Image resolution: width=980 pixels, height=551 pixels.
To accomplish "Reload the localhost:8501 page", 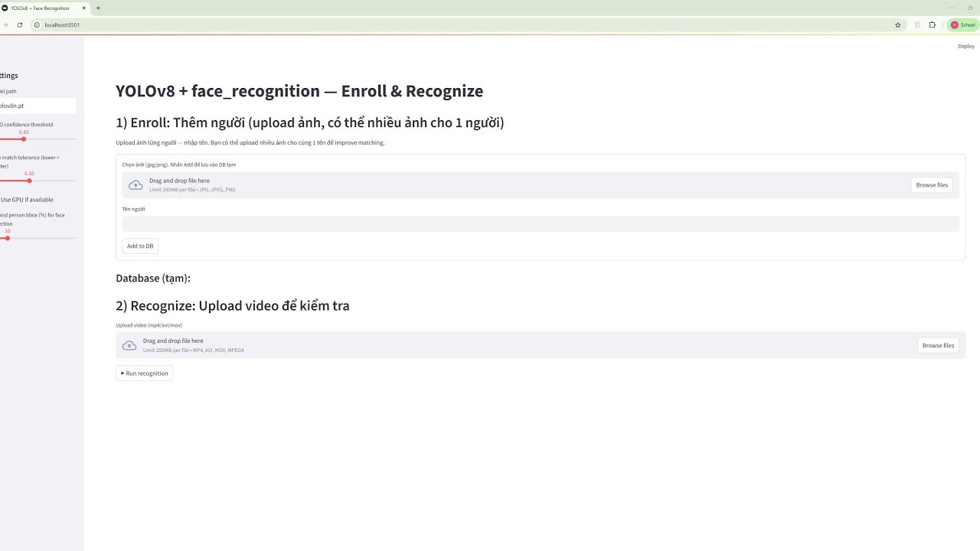I will [x=20, y=24].
